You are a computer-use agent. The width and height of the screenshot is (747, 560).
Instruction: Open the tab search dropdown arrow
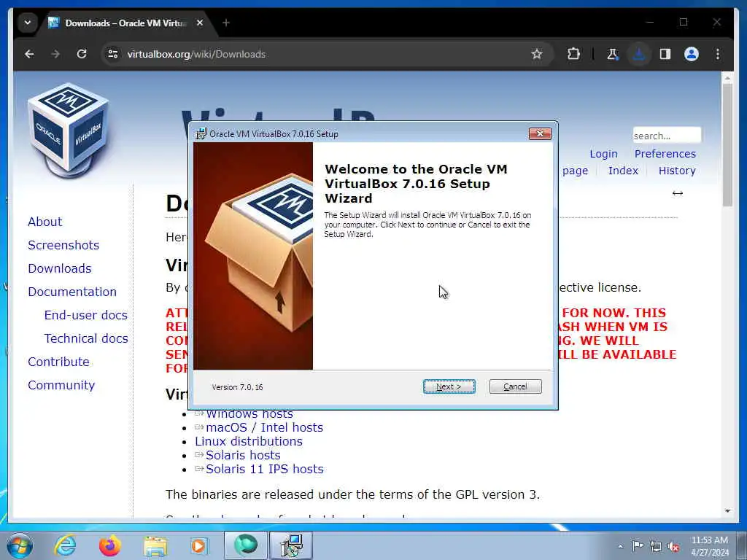point(28,23)
